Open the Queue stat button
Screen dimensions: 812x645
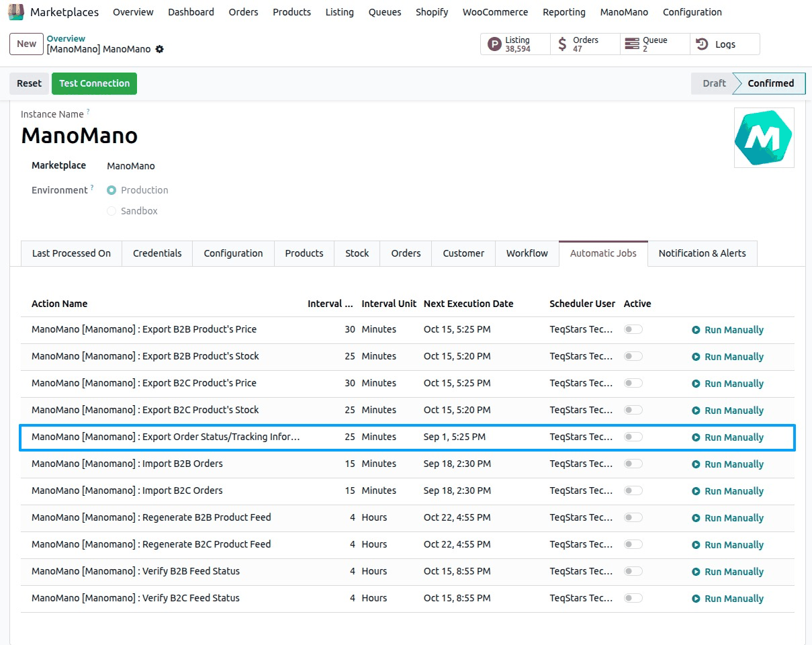pyautogui.click(x=655, y=44)
